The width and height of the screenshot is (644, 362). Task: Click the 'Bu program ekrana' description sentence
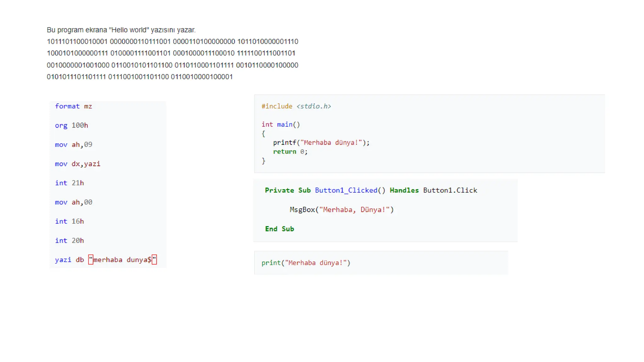(121, 30)
